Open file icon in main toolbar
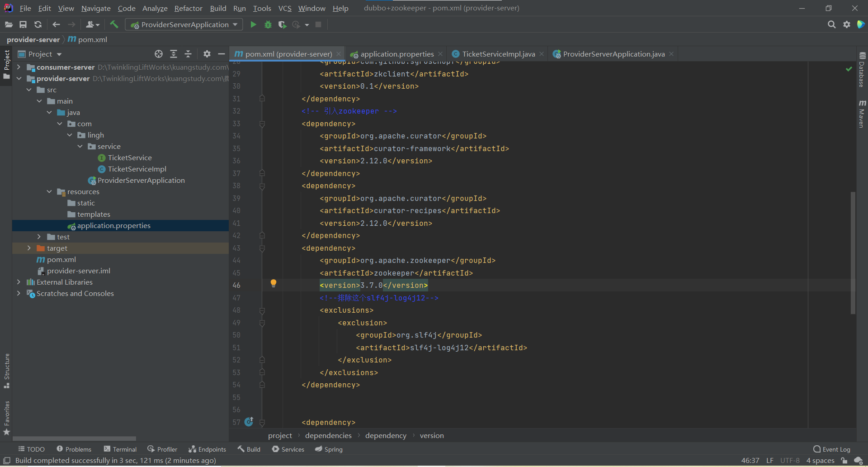Image resolution: width=868 pixels, height=467 pixels. point(9,24)
